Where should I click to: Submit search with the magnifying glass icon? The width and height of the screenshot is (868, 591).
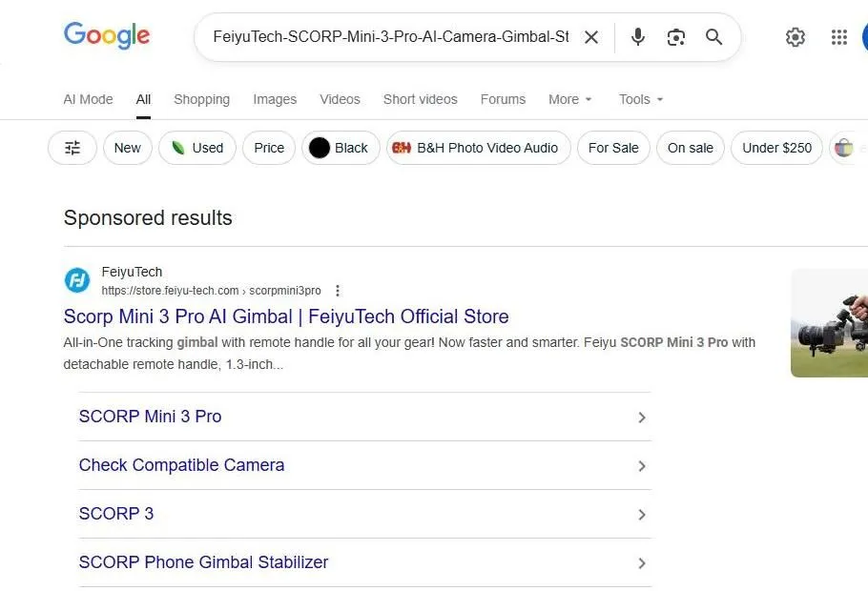point(714,37)
